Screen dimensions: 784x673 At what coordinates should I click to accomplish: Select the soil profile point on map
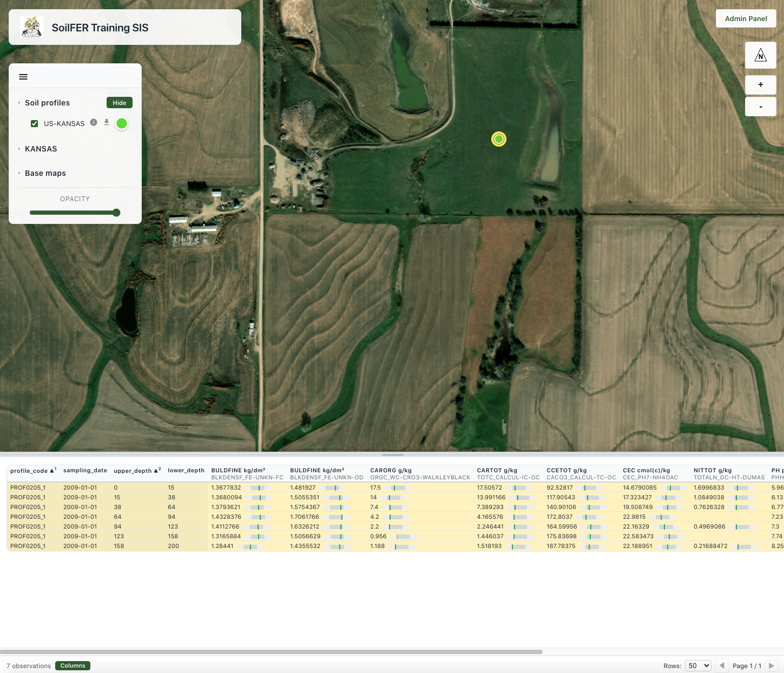[499, 139]
